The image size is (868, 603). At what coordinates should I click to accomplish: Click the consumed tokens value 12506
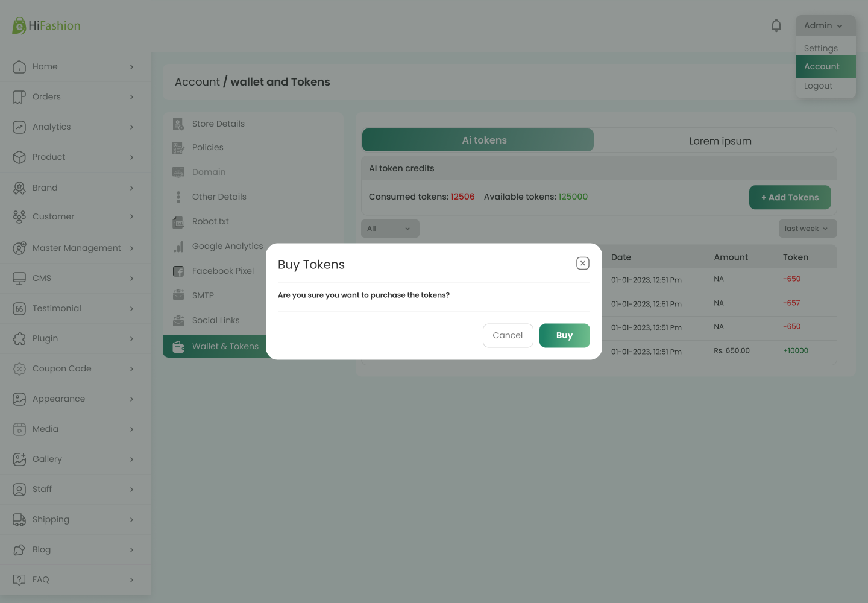(463, 197)
